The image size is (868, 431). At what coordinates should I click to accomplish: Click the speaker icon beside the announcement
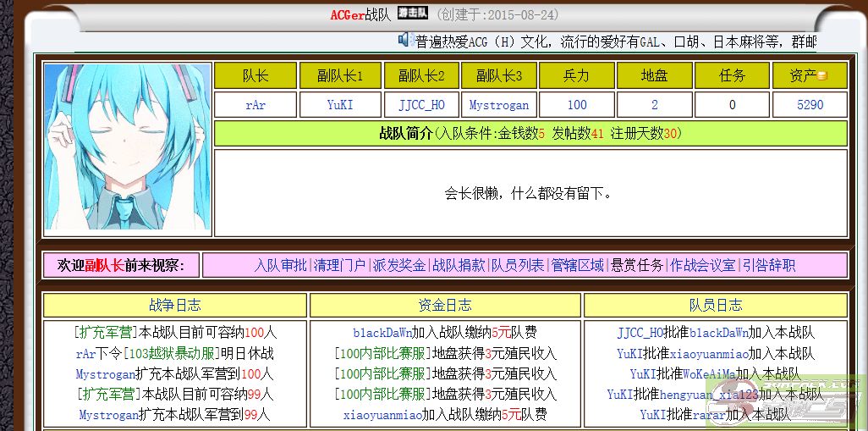coord(406,40)
